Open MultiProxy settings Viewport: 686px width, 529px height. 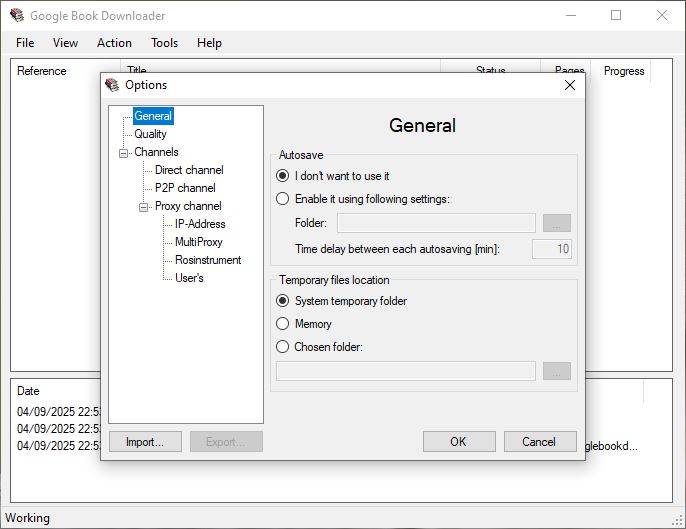[199, 242]
